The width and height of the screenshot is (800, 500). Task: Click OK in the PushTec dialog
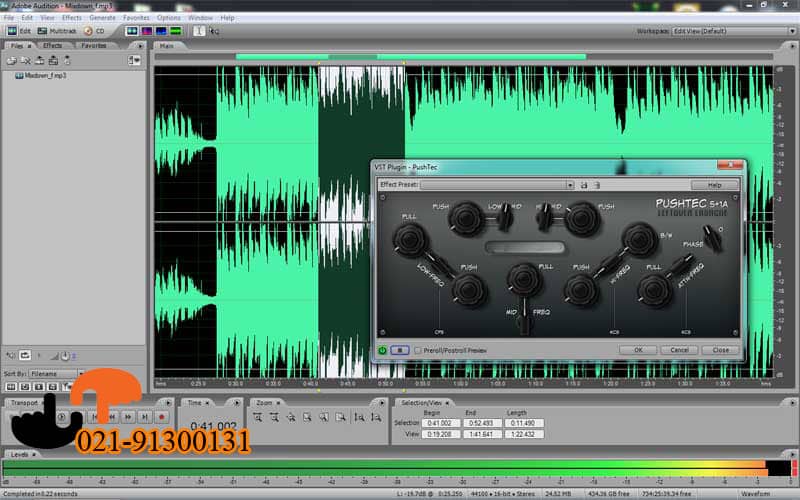pos(638,351)
